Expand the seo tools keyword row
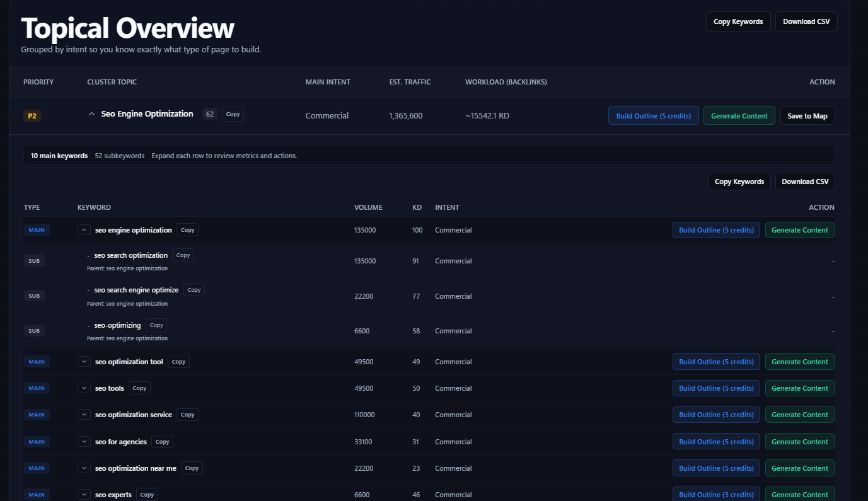Screen dimensions: 868x501 click(x=84, y=388)
